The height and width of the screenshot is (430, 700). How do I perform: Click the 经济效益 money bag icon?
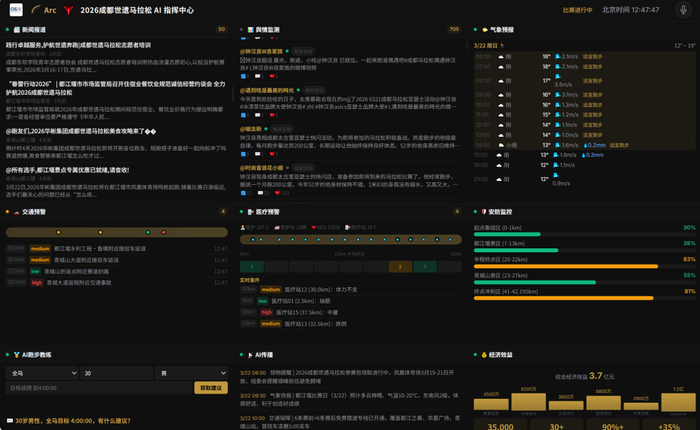484,355
